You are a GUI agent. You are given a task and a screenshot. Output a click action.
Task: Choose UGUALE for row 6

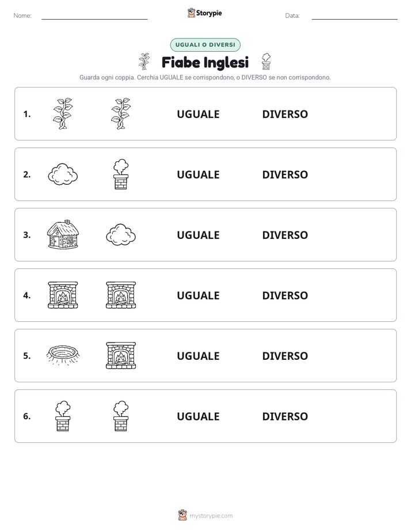(198, 416)
